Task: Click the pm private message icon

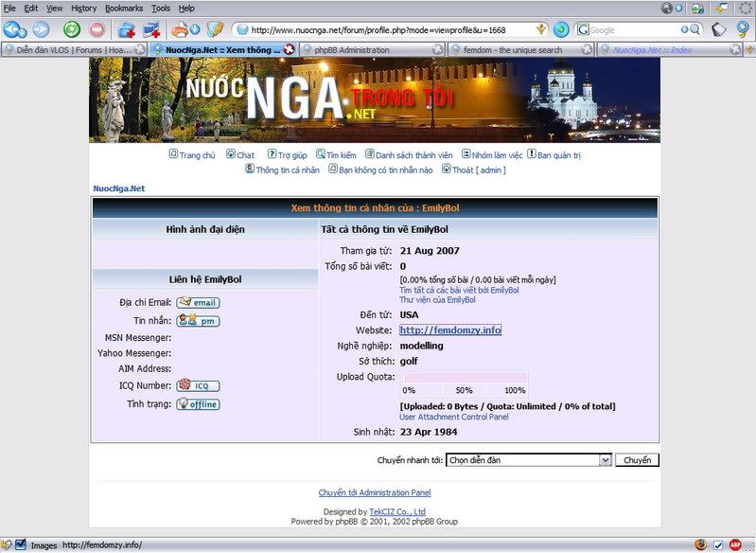Action: (x=198, y=321)
